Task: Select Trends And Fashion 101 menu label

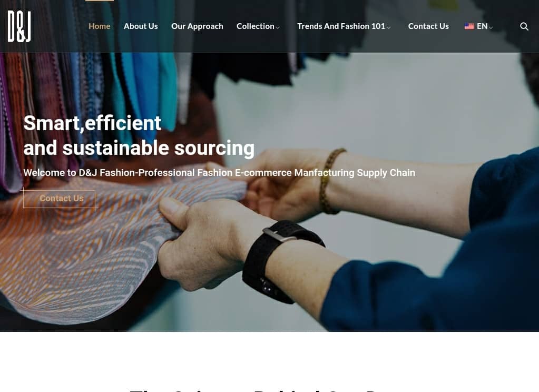Action: click(x=341, y=26)
